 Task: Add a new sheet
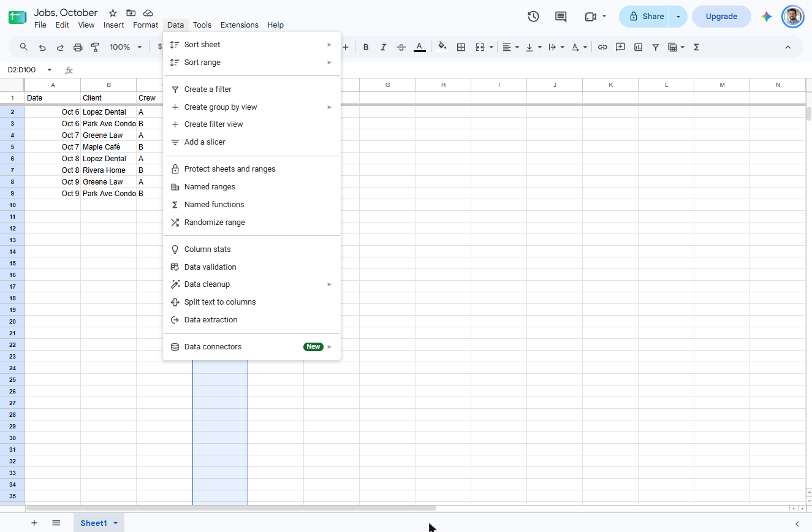[x=34, y=523]
